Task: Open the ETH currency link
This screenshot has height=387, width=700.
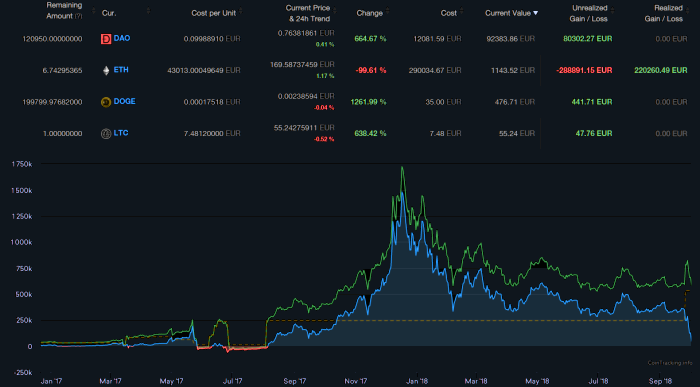Action: [121, 70]
